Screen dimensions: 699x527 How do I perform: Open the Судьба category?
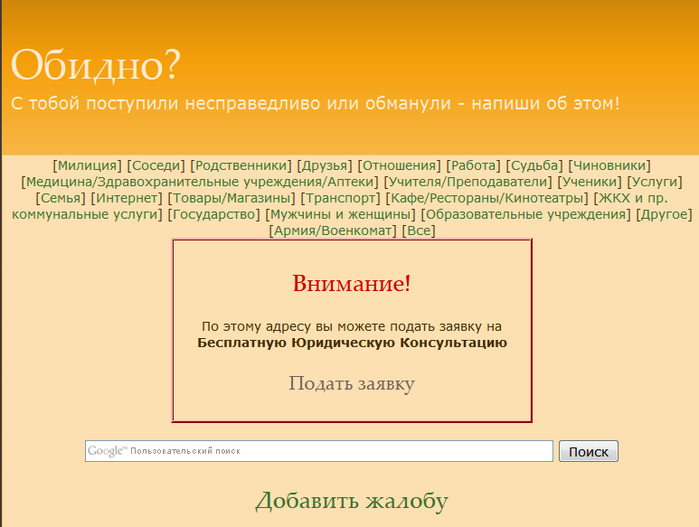click(x=534, y=165)
